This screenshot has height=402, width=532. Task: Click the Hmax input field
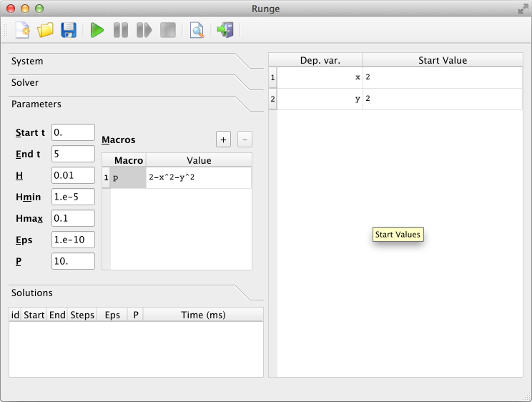click(x=73, y=218)
